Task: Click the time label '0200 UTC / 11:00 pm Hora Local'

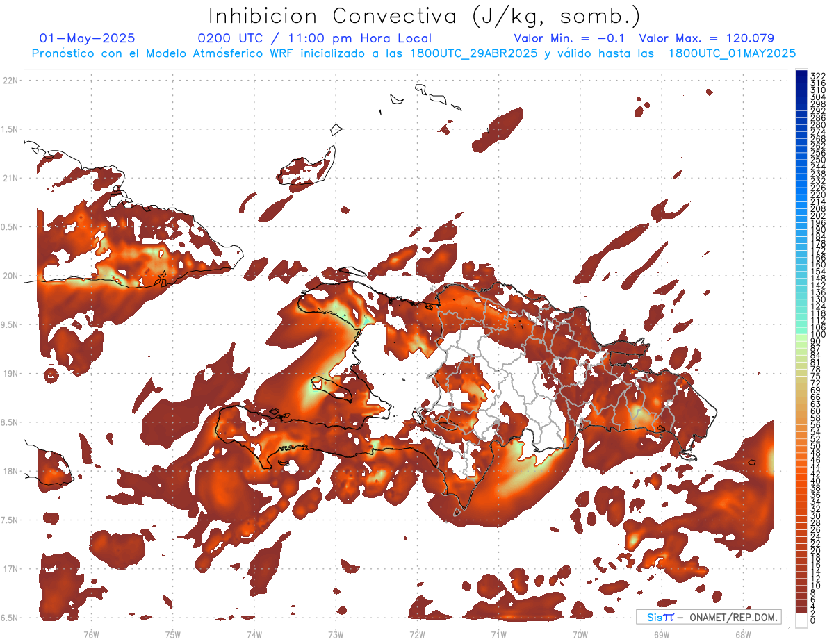Action: pyautogui.click(x=315, y=38)
